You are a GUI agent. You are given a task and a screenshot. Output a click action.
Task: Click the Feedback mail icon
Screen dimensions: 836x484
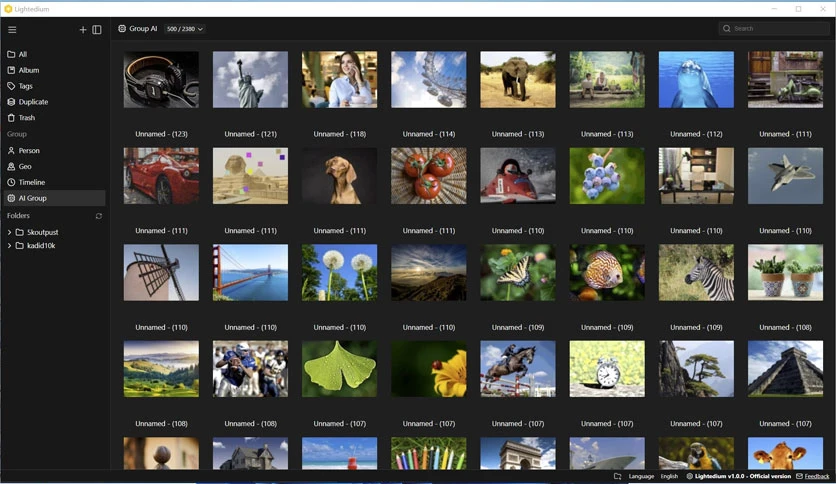click(799, 477)
